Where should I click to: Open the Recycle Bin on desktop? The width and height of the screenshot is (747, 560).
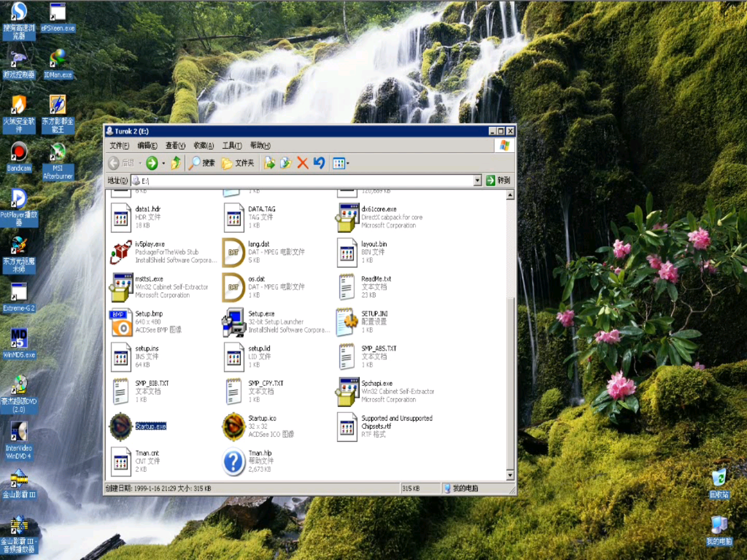(719, 479)
